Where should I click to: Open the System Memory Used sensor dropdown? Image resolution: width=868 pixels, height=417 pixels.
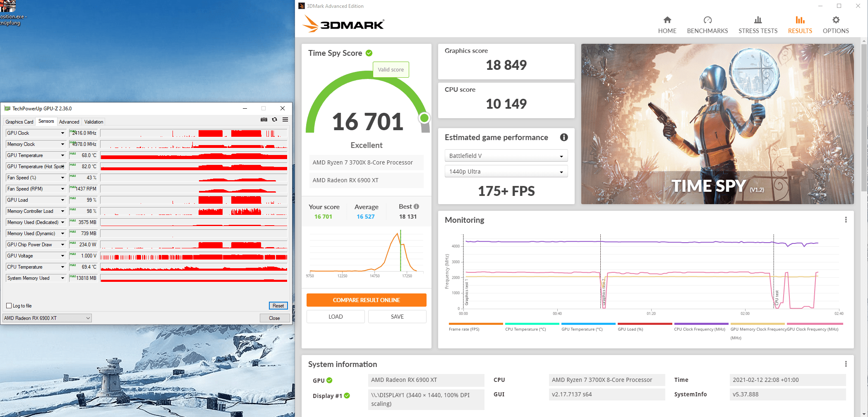click(62, 278)
